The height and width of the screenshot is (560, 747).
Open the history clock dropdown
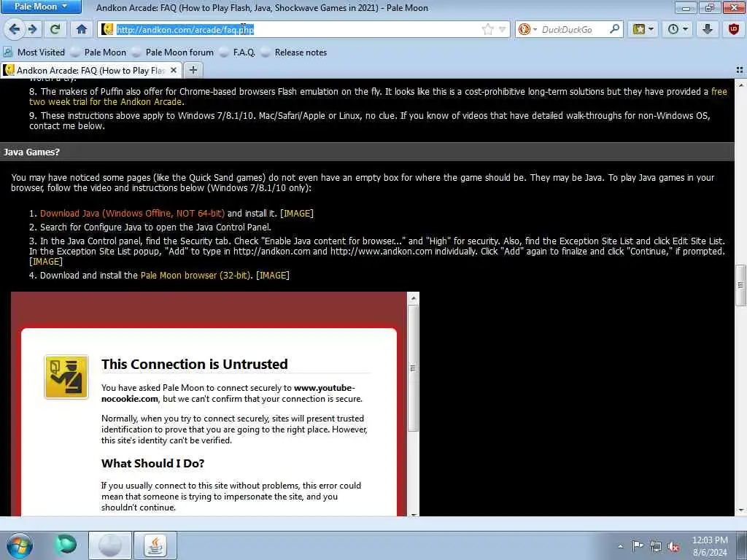click(678, 29)
